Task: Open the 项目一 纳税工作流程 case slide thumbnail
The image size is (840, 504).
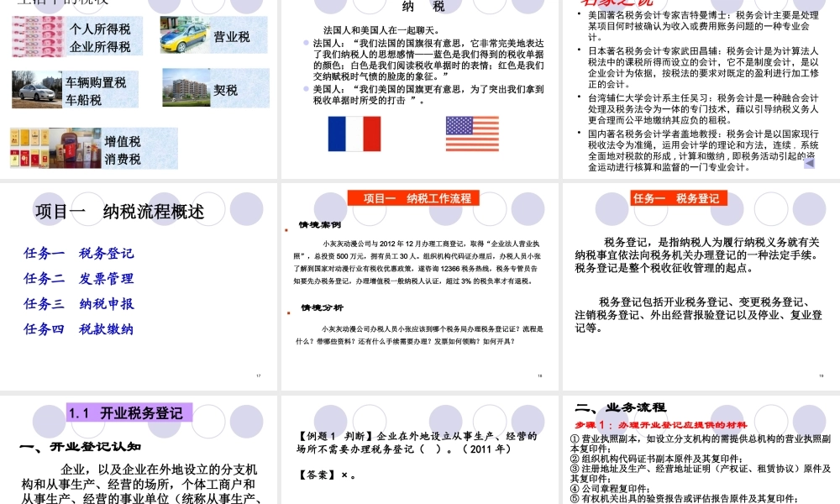Action: pos(419,286)
